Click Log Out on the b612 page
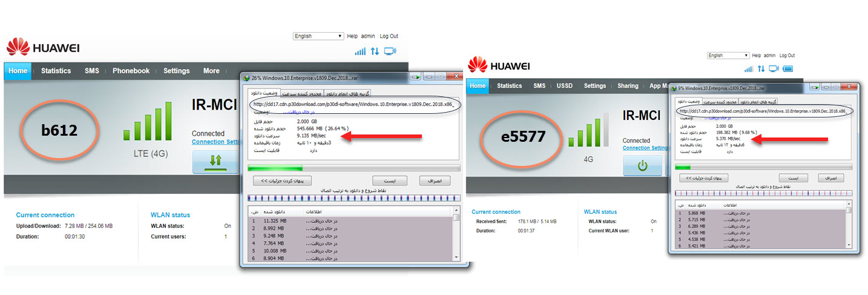 pyautogui.click(x=389, y=36)
